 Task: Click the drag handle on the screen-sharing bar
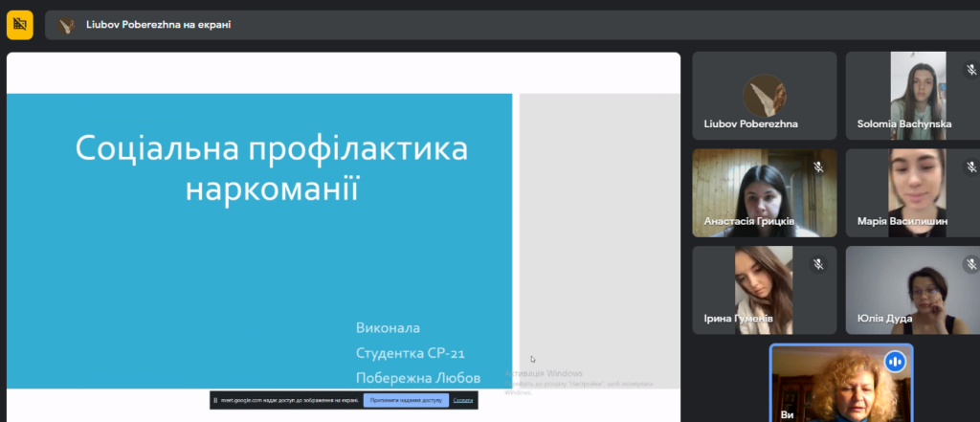[216, 400]
